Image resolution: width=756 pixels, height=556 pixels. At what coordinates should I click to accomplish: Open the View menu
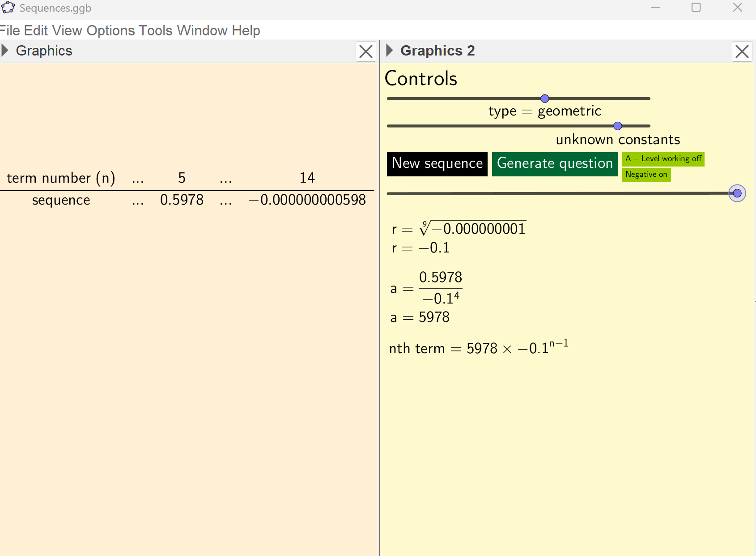[x=68, y=30]
